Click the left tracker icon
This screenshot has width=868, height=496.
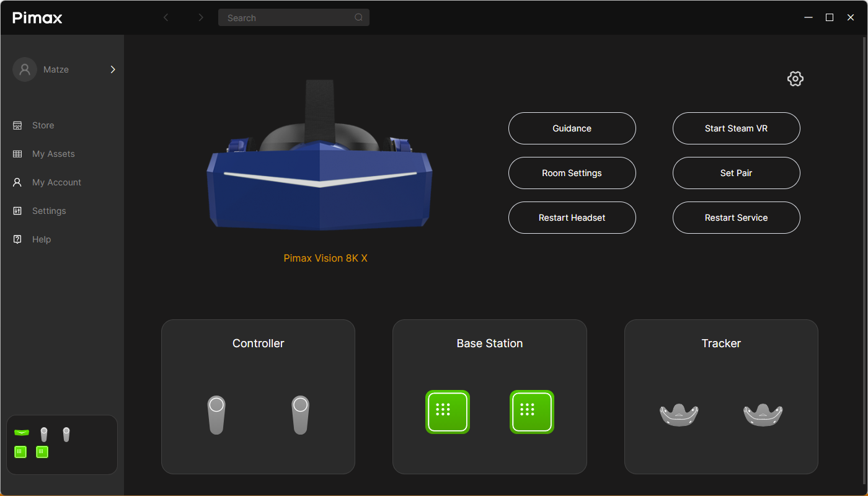click(679, 414)
